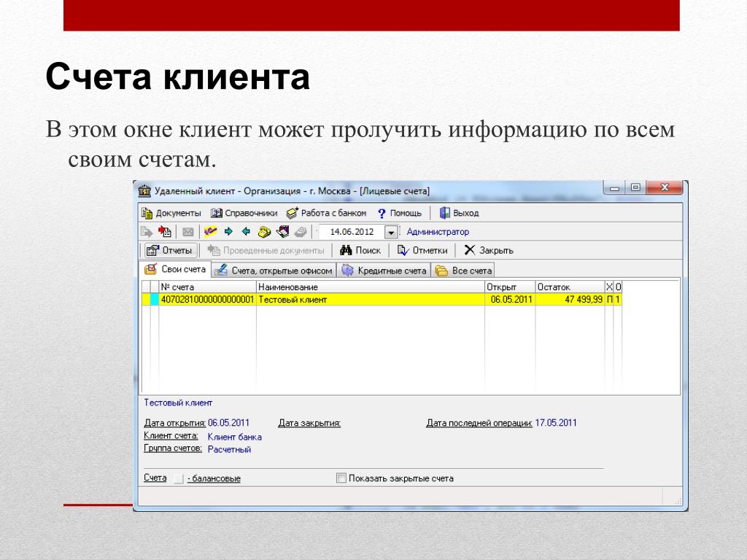
Task: Click the green left arrow icon
Action: (246, 231)
